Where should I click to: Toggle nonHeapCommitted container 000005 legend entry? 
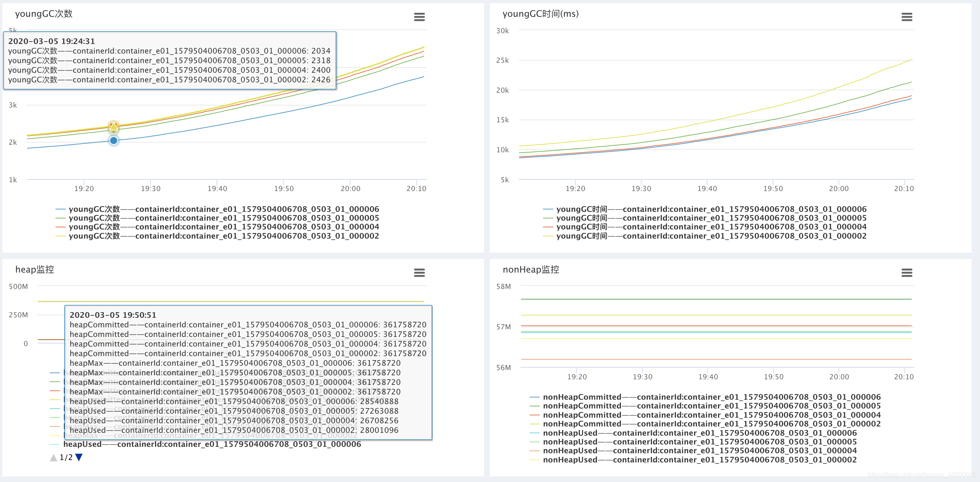(705, 406)
